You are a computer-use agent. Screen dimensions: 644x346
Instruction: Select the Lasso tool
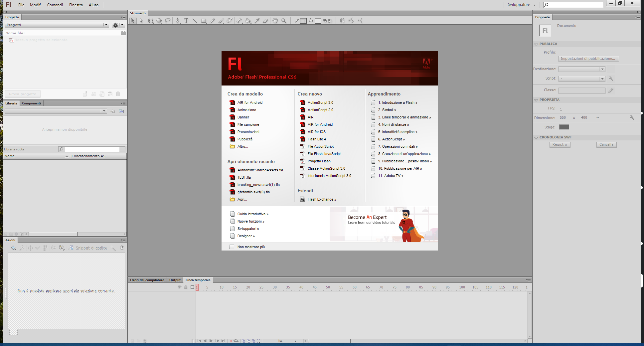coord(168,21)
